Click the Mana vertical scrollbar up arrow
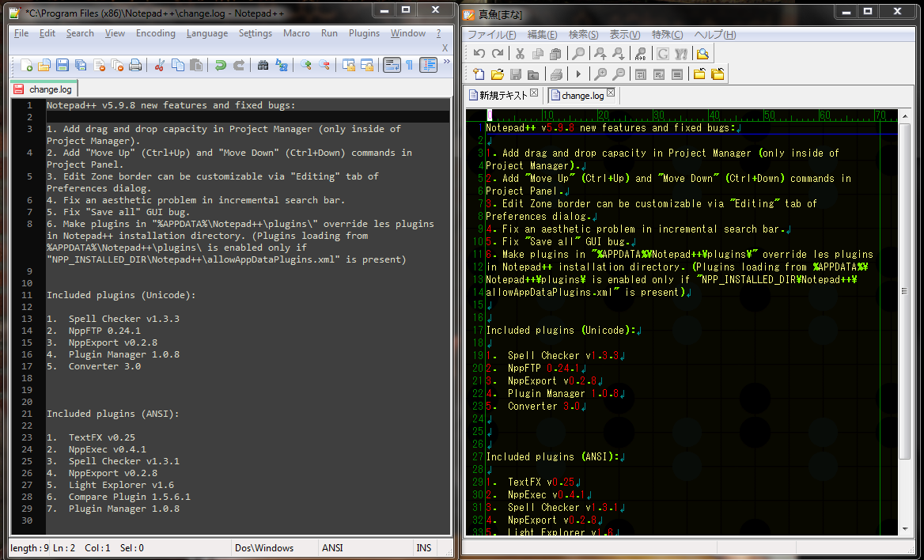This screenshot has height=560, width=924. 906,115
